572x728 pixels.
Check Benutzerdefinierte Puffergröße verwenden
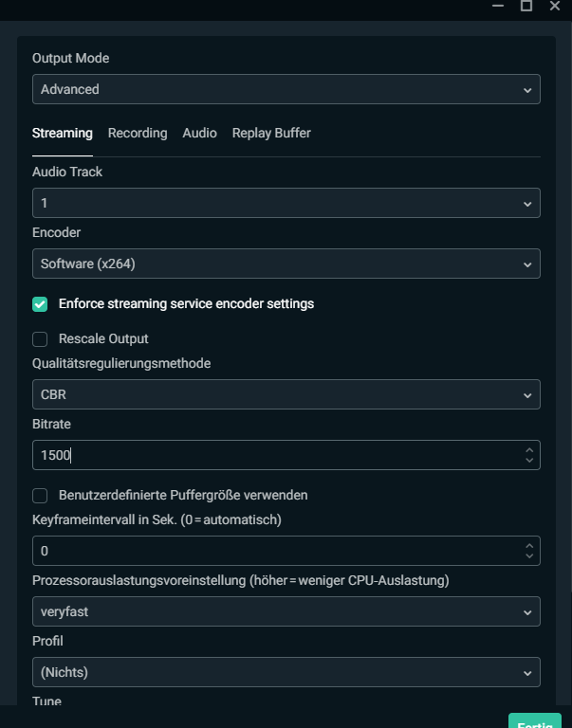40,496
